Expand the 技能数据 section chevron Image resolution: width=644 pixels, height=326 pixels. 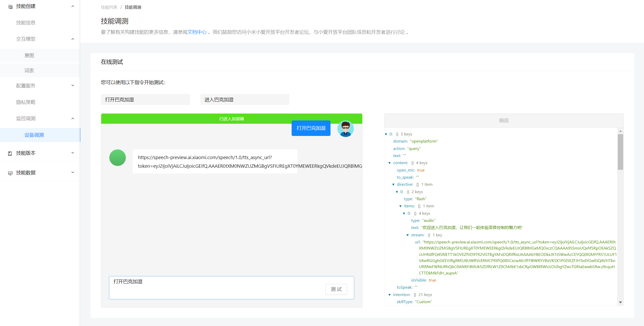pos(73,173)
